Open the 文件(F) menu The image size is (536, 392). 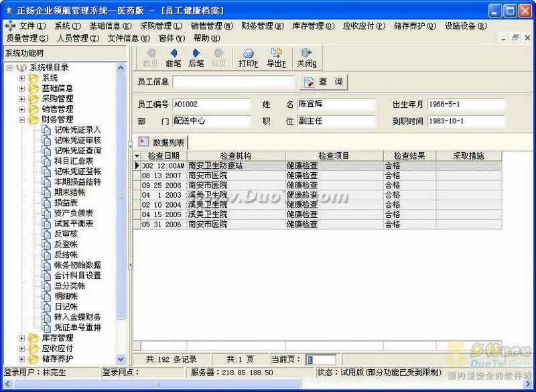[32, 26]
